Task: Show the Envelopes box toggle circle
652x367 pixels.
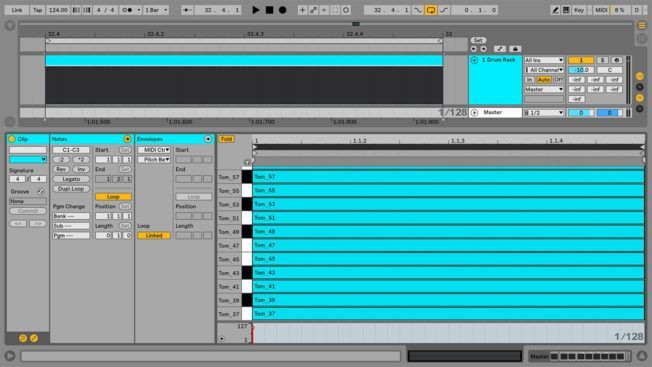Action: 208,139
